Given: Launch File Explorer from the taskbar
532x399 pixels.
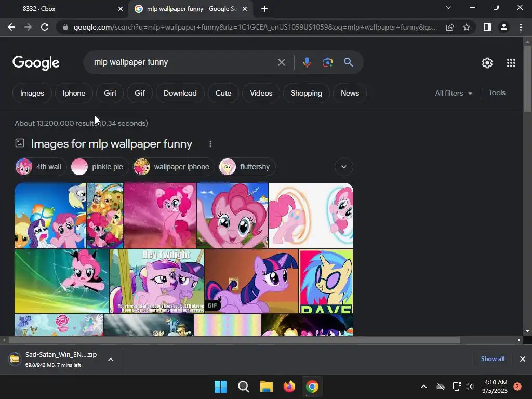Looking at the screenshot, I should pyautogui.click(x=267, y=387).
